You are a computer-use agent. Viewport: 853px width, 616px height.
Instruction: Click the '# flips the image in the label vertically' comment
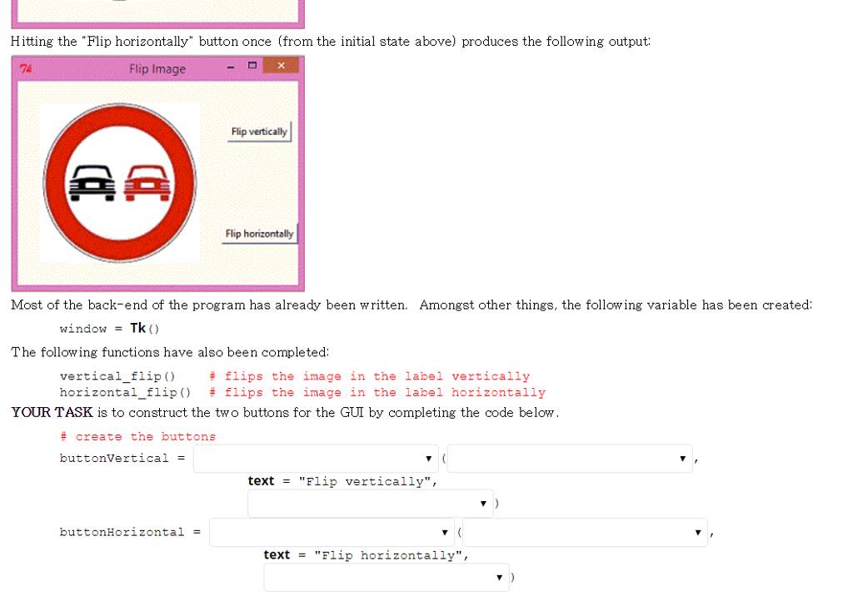coord(369,376)
